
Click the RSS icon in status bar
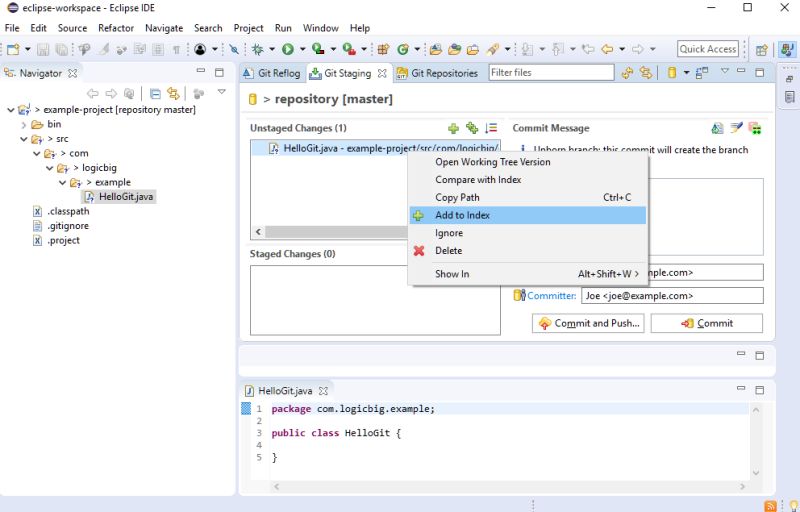click(770, 506)
